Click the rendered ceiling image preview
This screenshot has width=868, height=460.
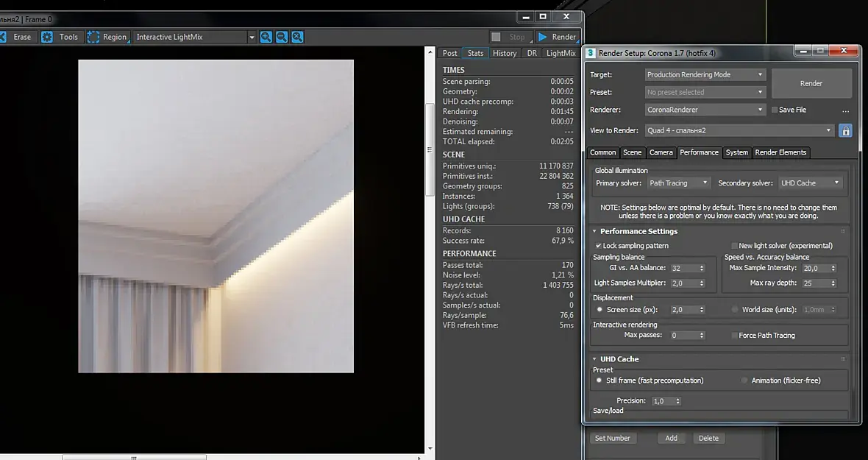click(x=216, y=216)
